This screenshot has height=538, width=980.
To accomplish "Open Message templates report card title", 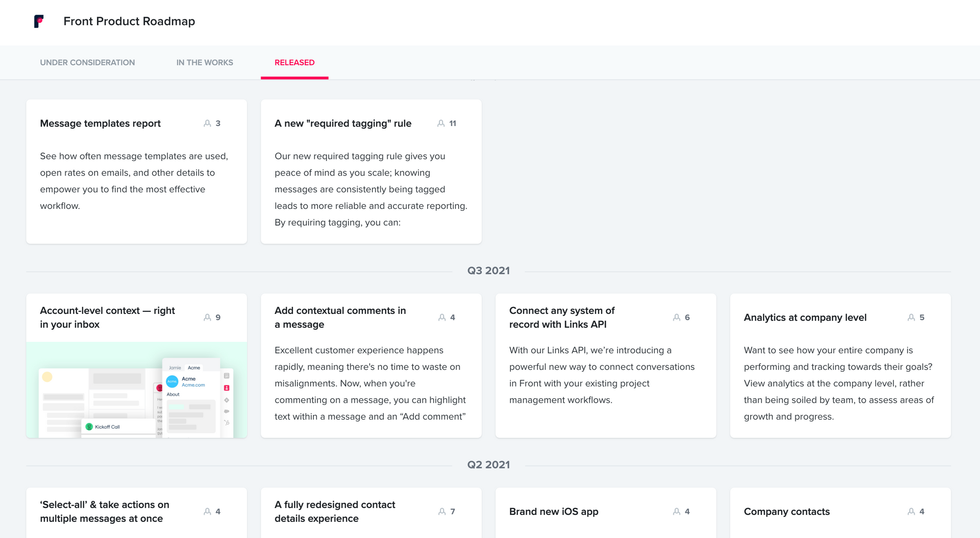I will point(100,124).
